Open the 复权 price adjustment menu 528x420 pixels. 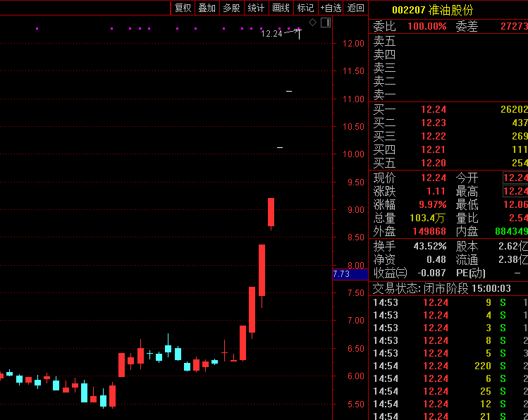pyautogui.click(x=183, y=8)
